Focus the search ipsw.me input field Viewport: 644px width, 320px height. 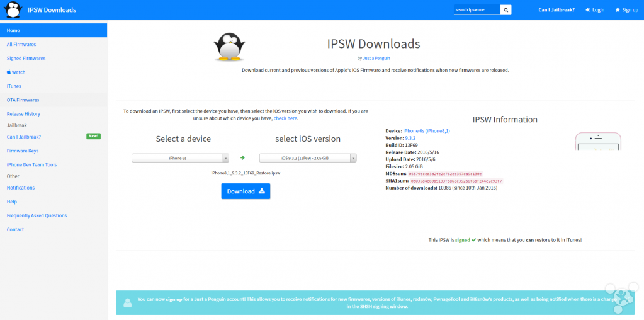pyautogui.click(x=477, y=10)
